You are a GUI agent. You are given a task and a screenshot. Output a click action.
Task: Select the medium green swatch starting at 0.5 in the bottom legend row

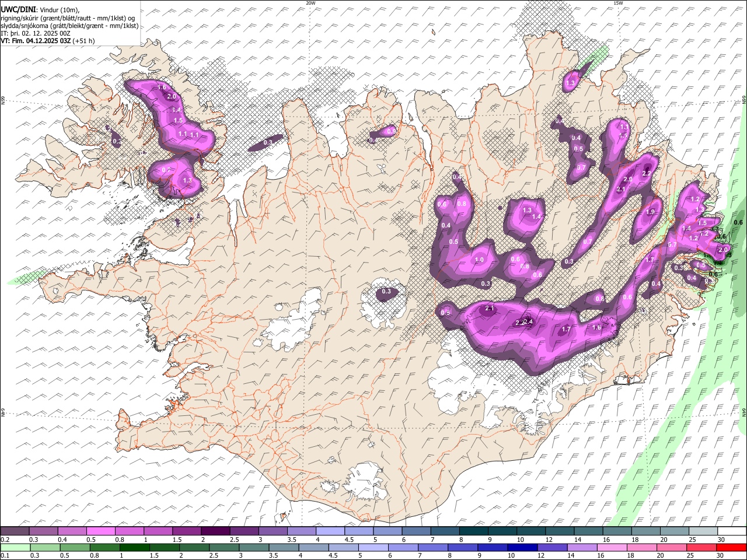75,547
